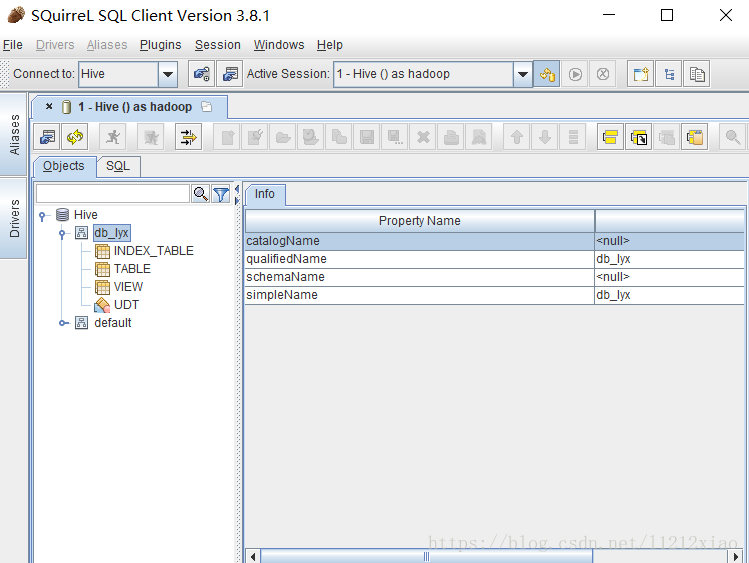
Task: Click small window icon on session tab
Action: pyautogui.click(x=206, y=106)
